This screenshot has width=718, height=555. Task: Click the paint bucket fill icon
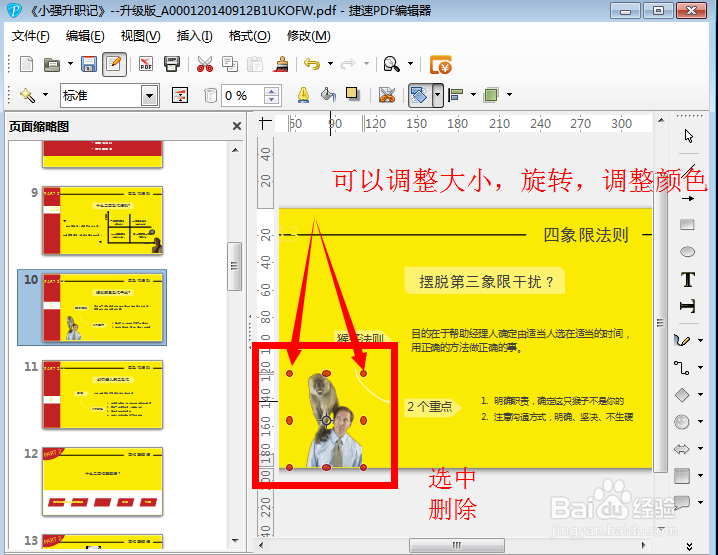pos(328,95)
